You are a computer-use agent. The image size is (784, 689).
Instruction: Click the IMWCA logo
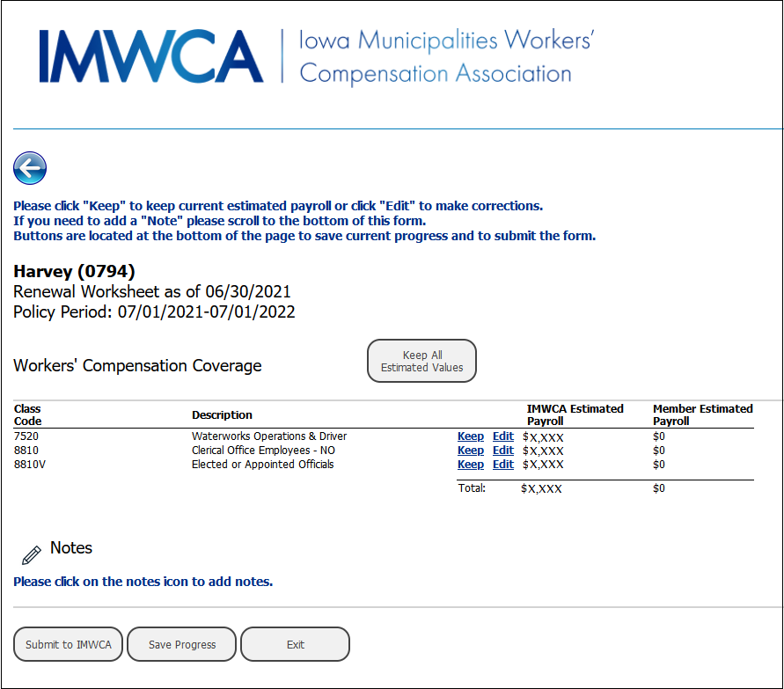pos(151,56)
